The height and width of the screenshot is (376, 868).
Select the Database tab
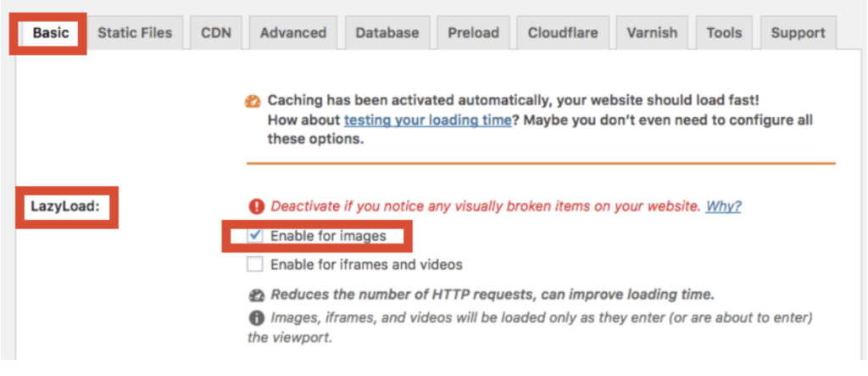[387, 33]
